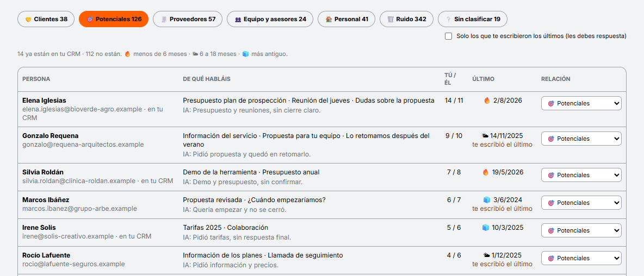Image resolution: width=644 pixels, height=276 pixels.
Task: Click the ice cube icon in the legend
Action: point(246,54)
